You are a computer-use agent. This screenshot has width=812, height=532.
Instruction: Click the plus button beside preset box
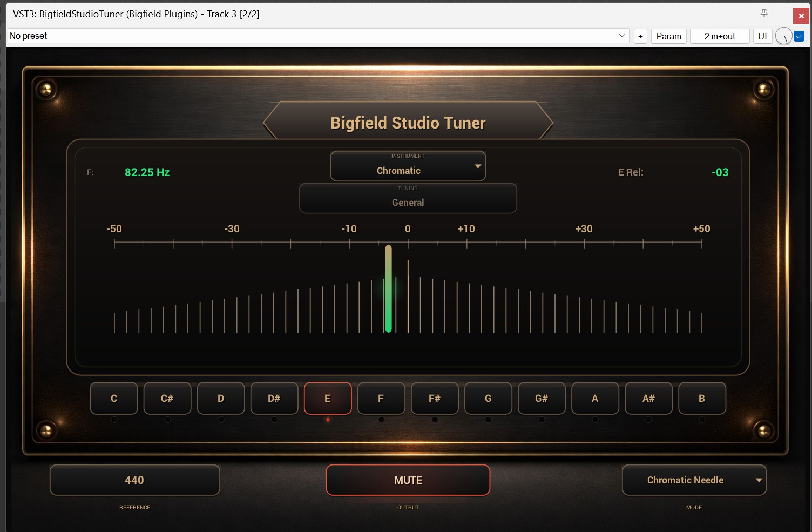coord(640,36)
